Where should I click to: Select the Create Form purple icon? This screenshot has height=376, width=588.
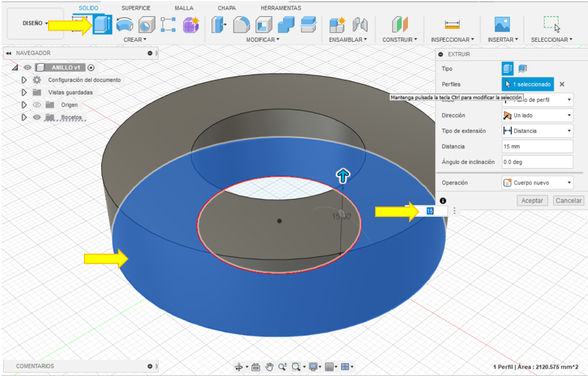pos(191,25)
